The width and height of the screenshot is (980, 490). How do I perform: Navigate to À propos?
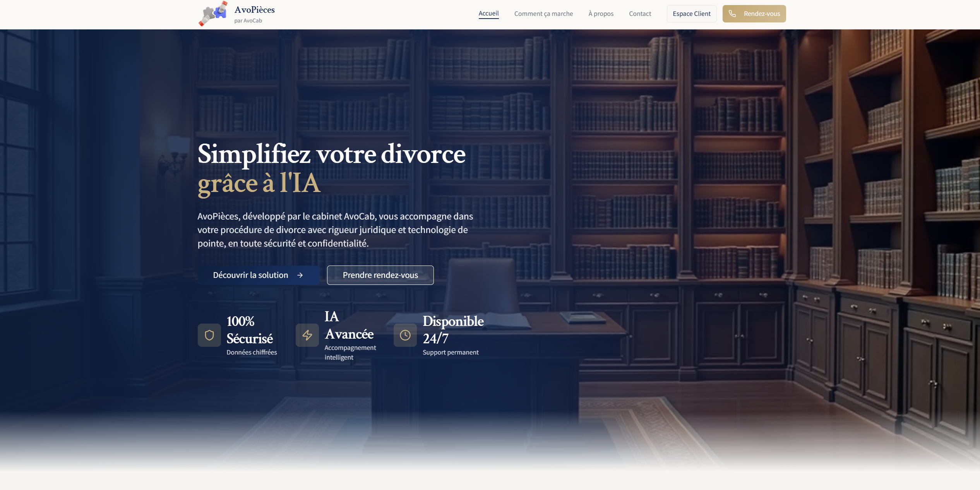(x=601, y=14)
